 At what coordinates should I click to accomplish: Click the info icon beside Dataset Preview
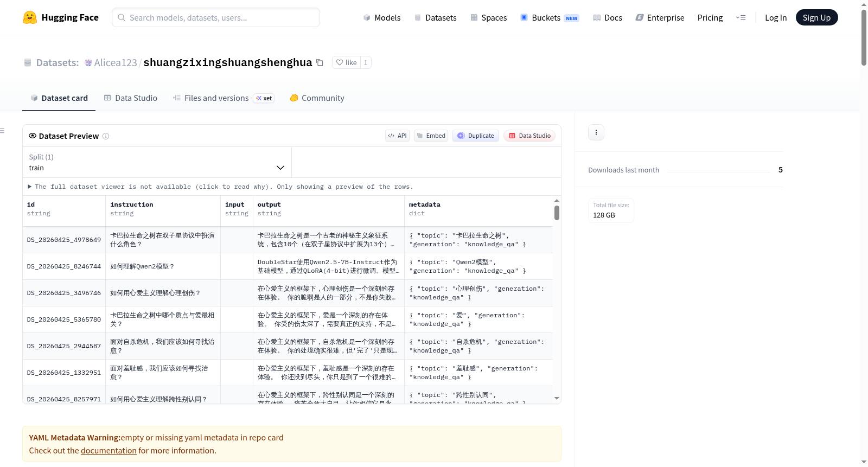pyautogui.click(x=106, y=136)
